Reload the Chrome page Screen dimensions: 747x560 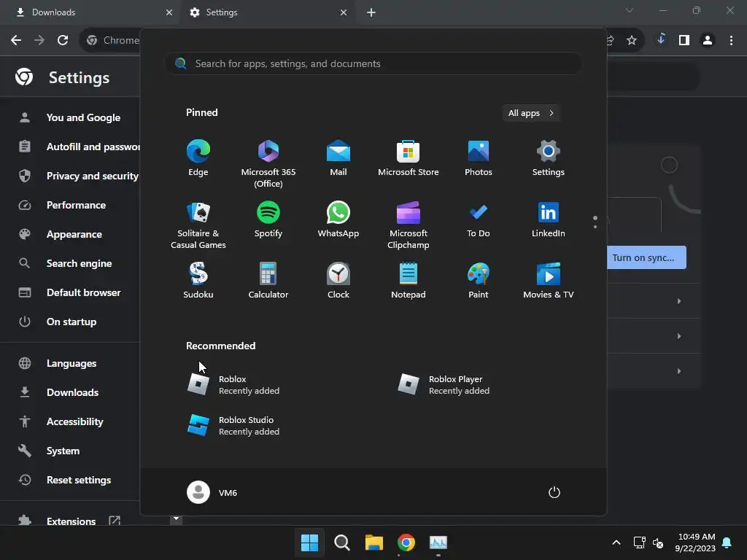pos(63,40)
